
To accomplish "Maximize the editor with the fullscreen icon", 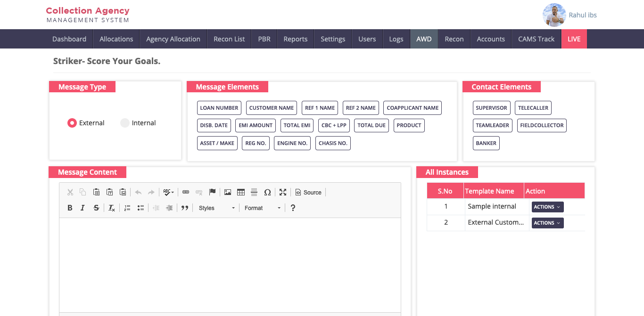I will 283,192.
